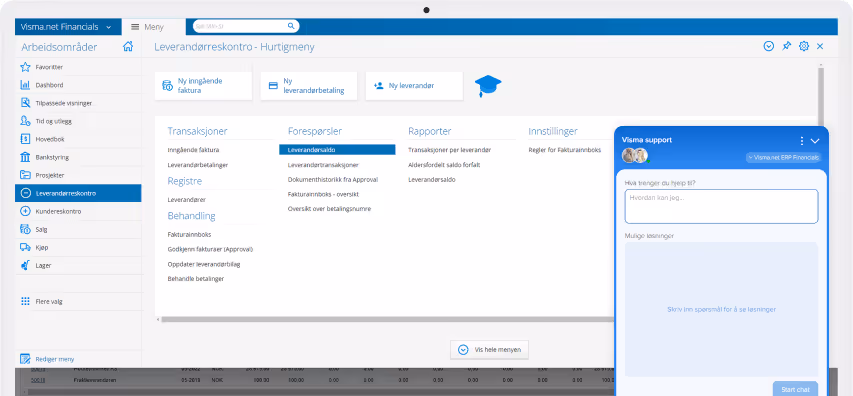
Task: Click the Flere valg grid icon
Action: [x=25, y=301]
